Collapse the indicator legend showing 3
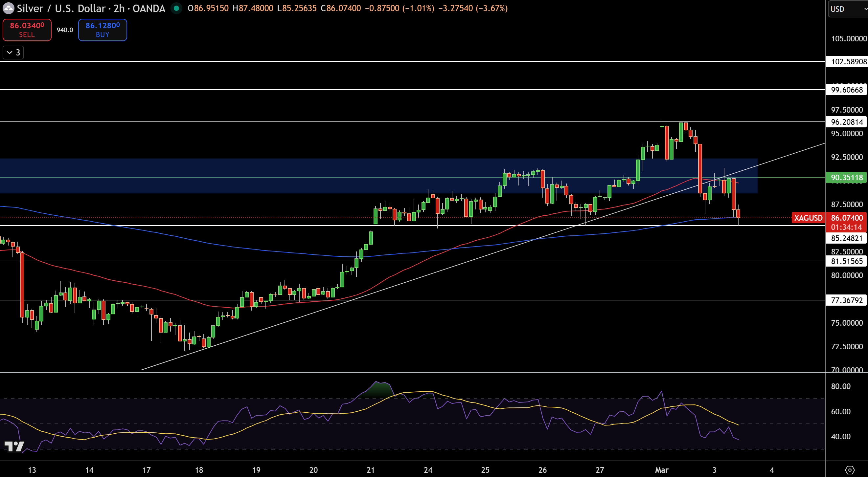 tap(13, 53)
